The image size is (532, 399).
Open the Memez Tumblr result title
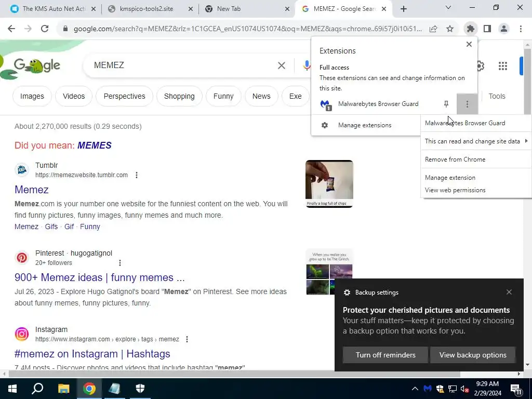[x=32, y=190]
